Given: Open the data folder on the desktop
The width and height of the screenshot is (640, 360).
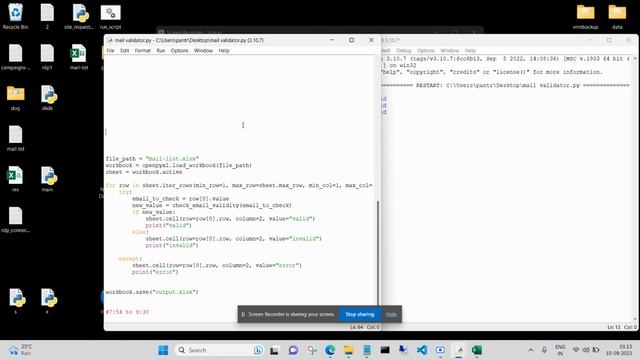Looking at the screenshot, I should [x=617, y=16].
